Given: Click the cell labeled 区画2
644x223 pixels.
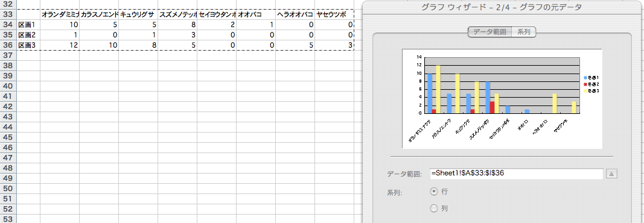Looking at the screenshot, I should 29,35.
